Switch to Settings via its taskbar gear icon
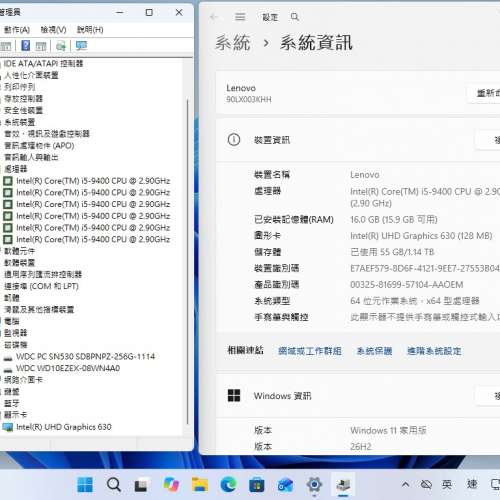The width and height of the screenshot is (500, 500). [x=314, y=485]
